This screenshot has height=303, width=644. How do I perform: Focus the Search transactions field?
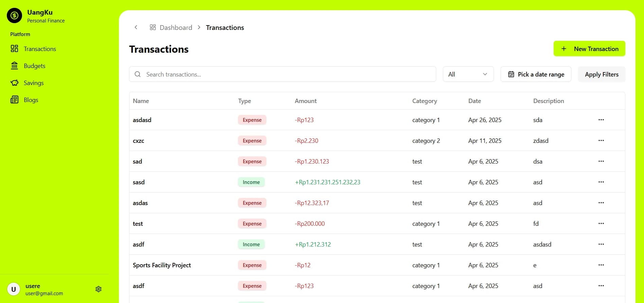283,74
